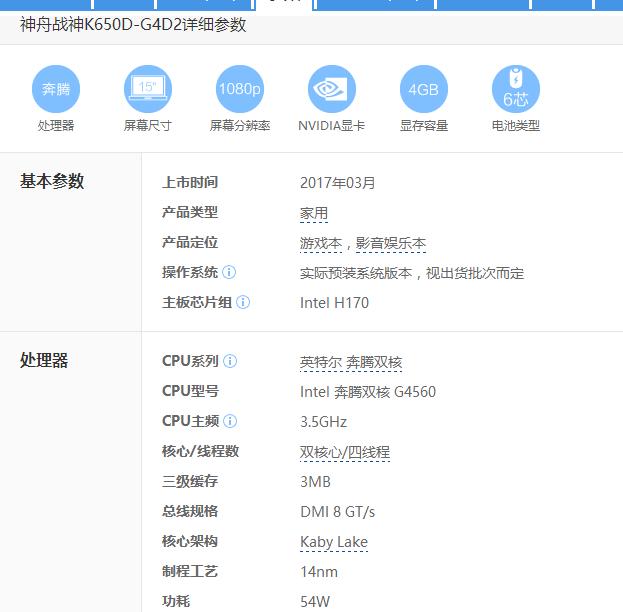Click the NVIDIA显卡 caption
Viewport: 623px width, 612px height.
click(332, 126)
